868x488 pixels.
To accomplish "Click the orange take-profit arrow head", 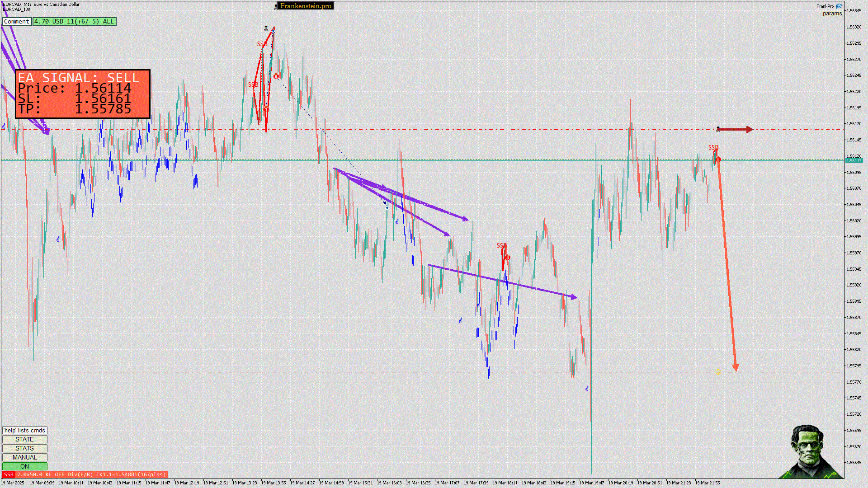I will [x=736, y=368].
